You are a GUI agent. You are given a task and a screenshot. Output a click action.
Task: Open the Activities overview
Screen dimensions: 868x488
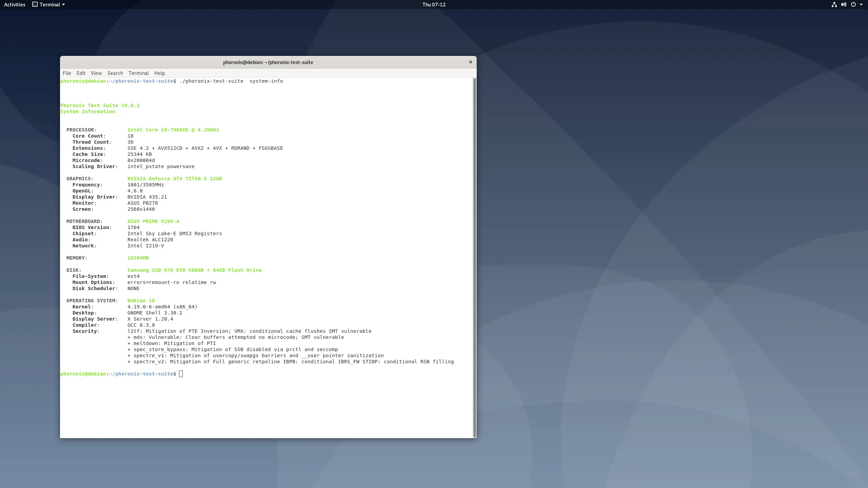click(15, 5)
